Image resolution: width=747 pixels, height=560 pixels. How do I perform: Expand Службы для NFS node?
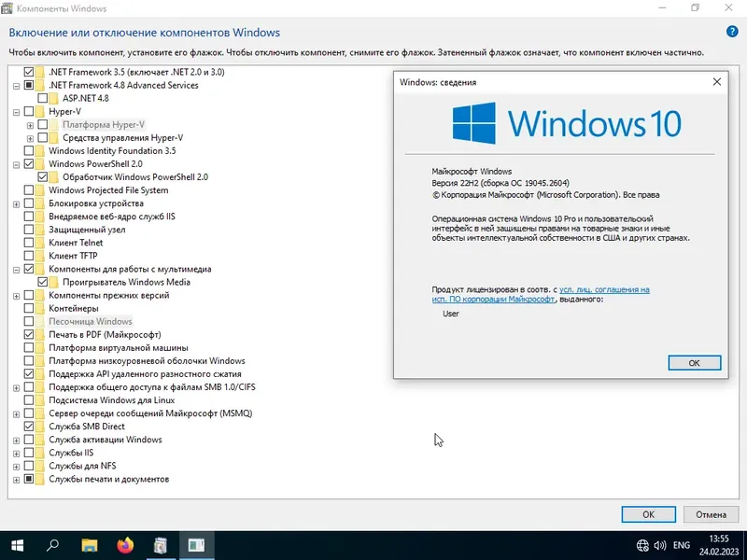click(x=16, y=467)
